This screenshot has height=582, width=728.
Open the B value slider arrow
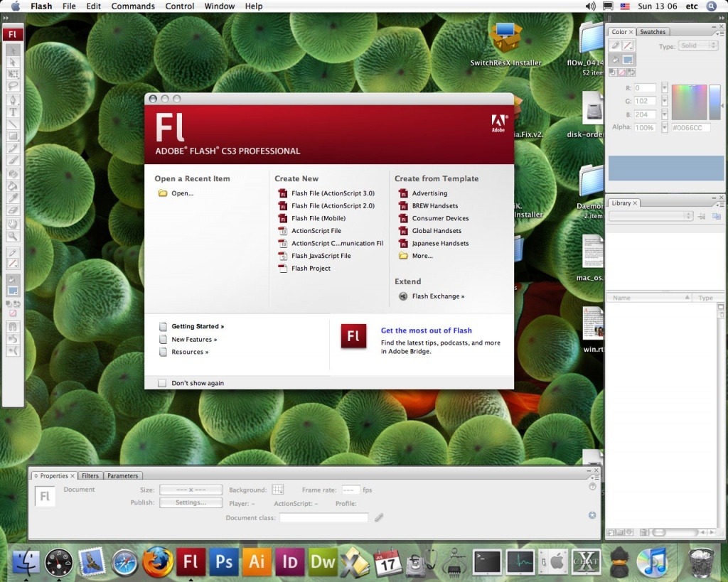(x=665, y=114)
